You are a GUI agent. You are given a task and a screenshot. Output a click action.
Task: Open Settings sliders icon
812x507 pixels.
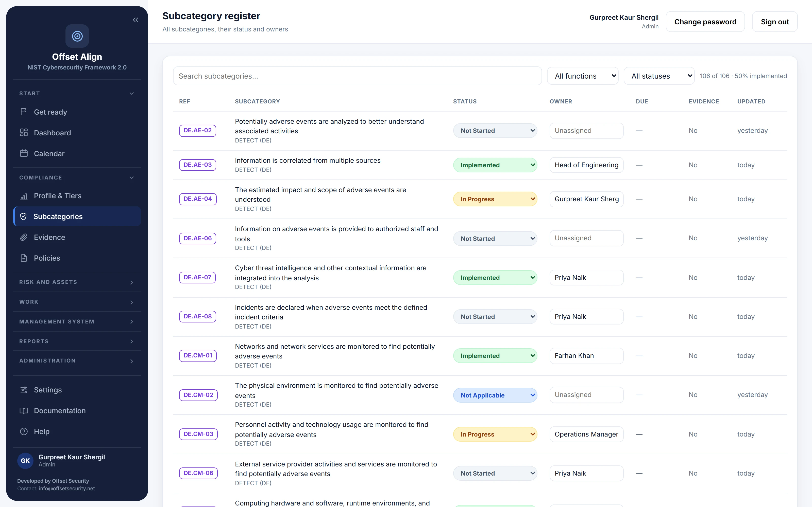coord(24,390)
